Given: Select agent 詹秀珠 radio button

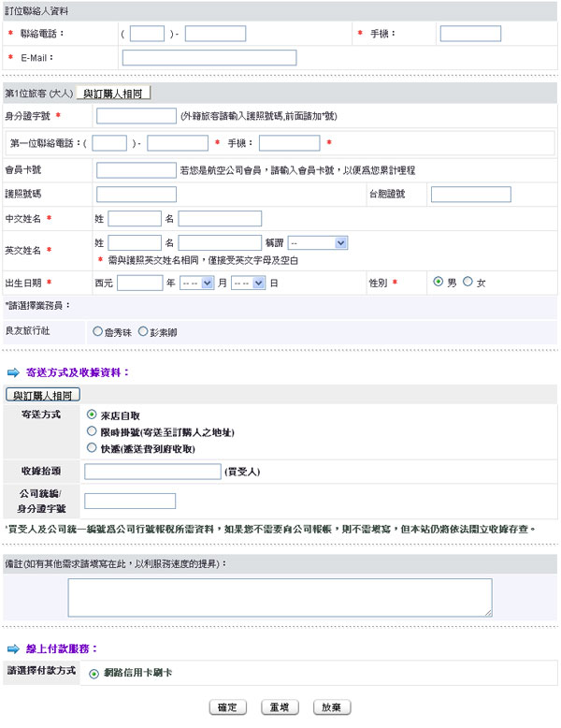Looking at the screenshot, I should click(97, 331).
